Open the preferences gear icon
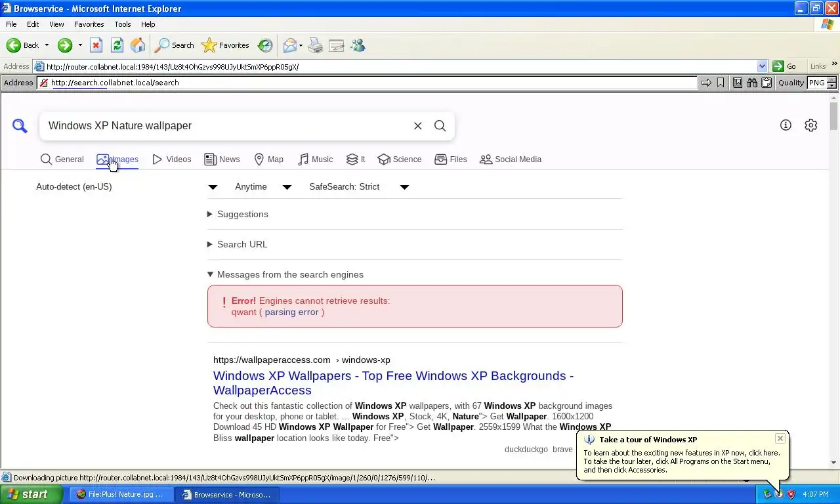This screenshot has height=504, width=840. point(811,125)
